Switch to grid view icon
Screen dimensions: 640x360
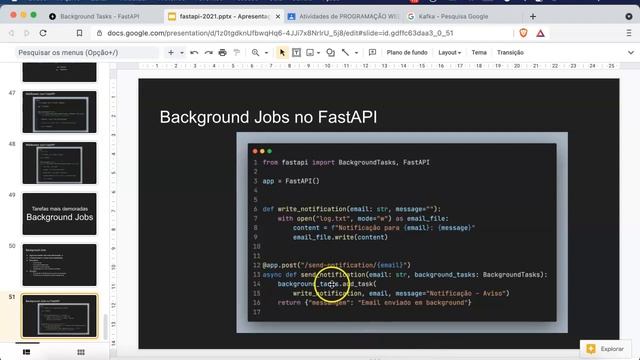point(81,352)
